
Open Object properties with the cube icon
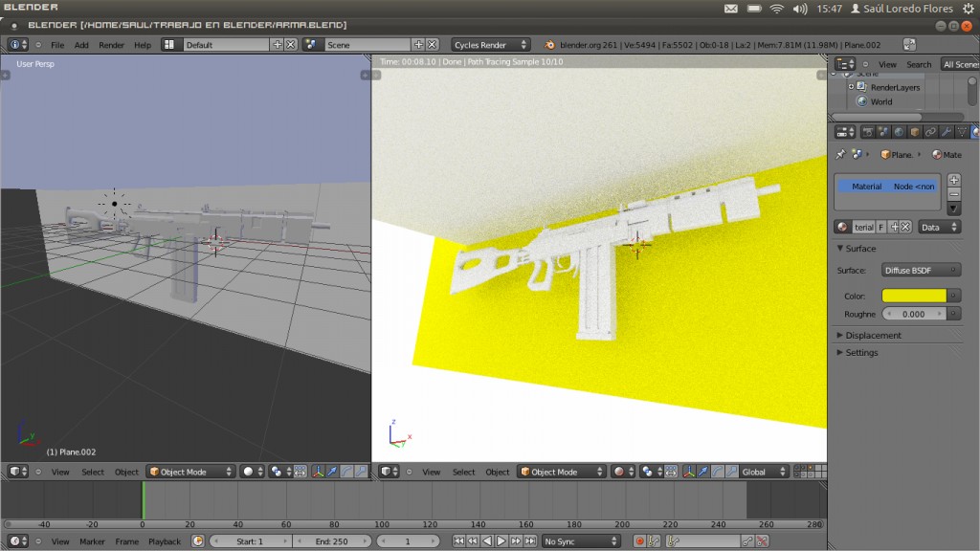pos(914,131)
